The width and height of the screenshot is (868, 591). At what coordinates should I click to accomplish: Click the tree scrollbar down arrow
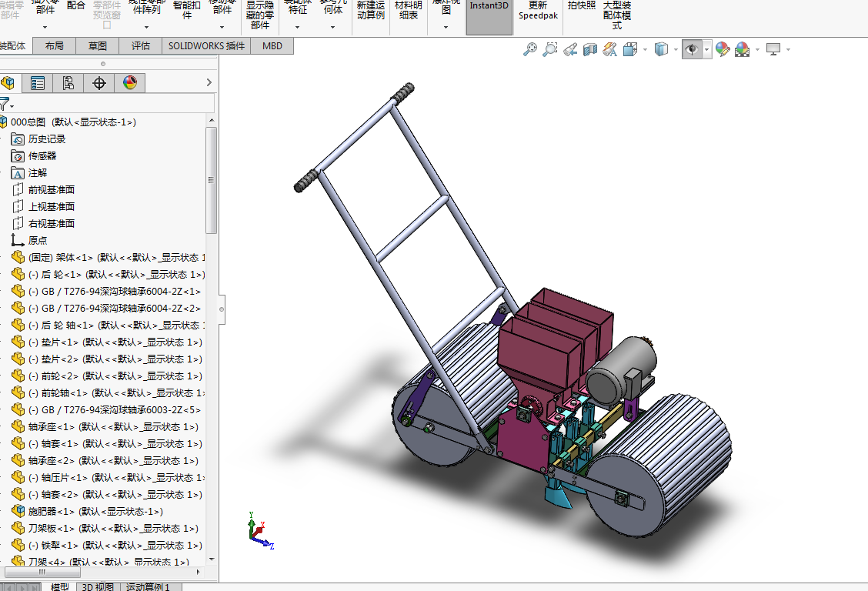tap(211, 559)
